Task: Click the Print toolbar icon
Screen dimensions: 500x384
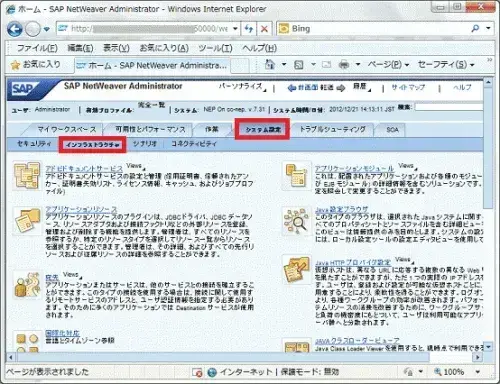Action: tap(344, 65)
